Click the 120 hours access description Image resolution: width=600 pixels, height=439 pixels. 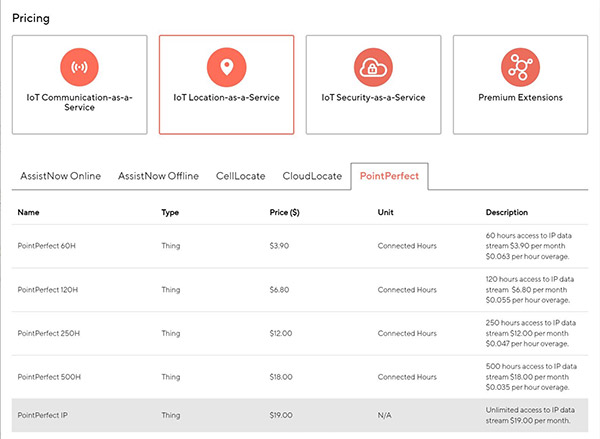point(530,290)
